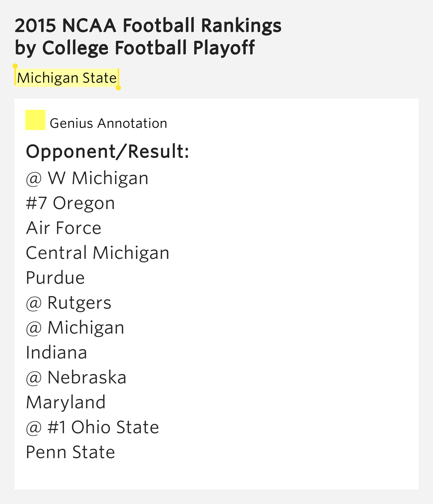Click the Genius Annotation label
433x504 pixels.
109,123
